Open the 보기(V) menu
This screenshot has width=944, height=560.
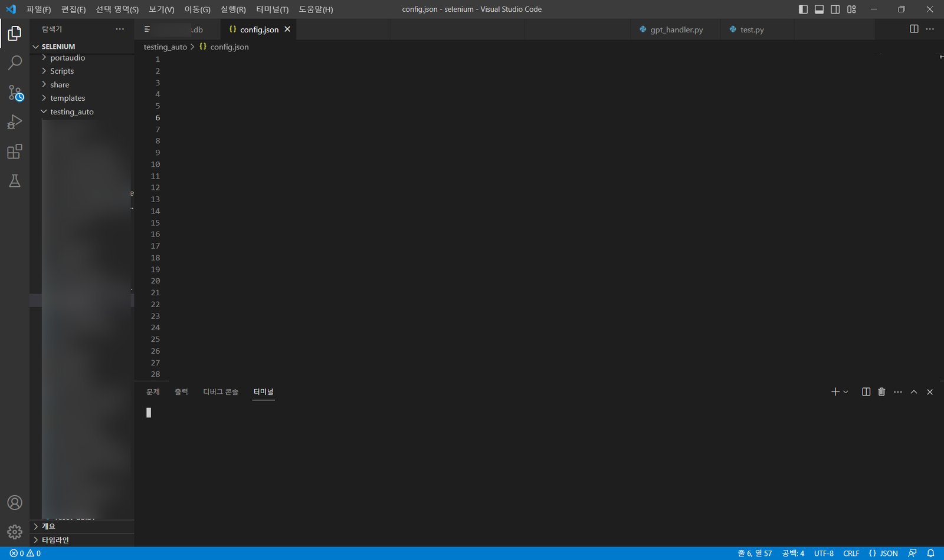tap(161, 9)
